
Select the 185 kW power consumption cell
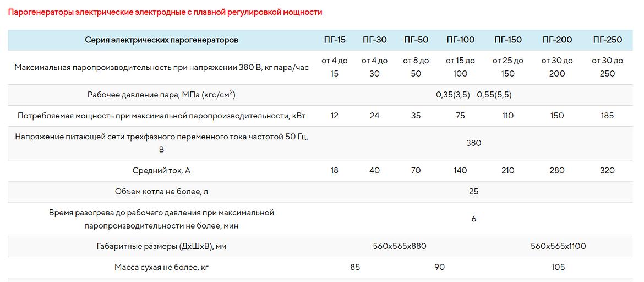click(x=607, y=116)
